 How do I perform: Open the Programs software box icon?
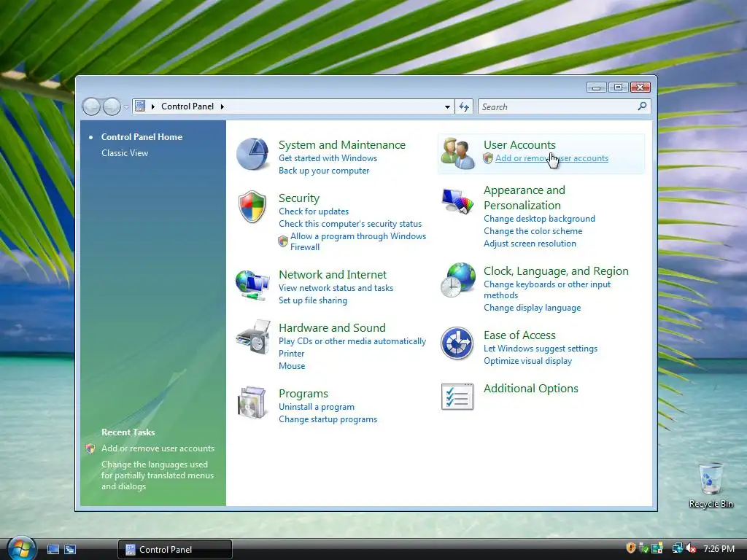pyautogui.click(x=252, y=402)
